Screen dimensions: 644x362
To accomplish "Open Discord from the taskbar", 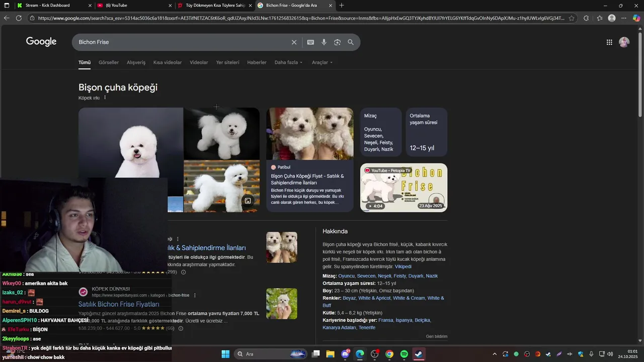I will [345, 354].
